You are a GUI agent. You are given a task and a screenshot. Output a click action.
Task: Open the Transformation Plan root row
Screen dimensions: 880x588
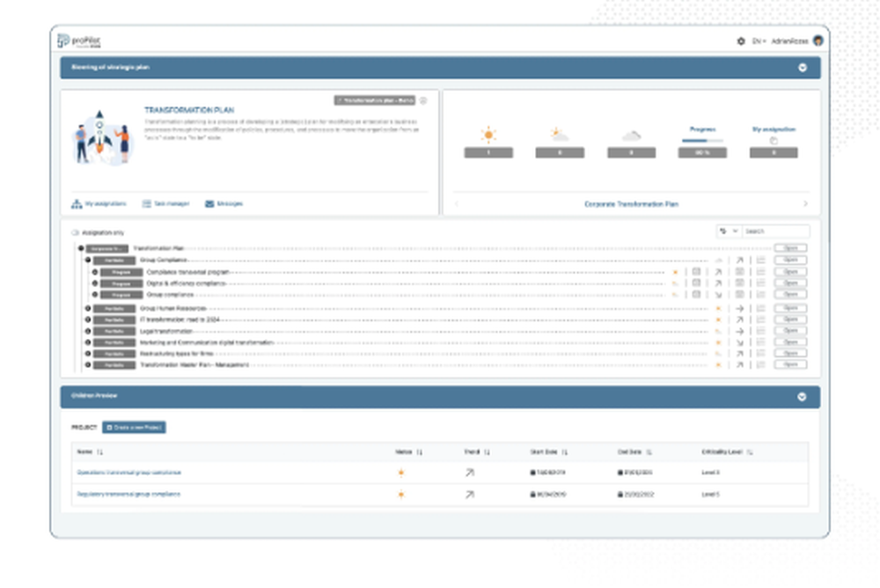click(x=791, y=248)
